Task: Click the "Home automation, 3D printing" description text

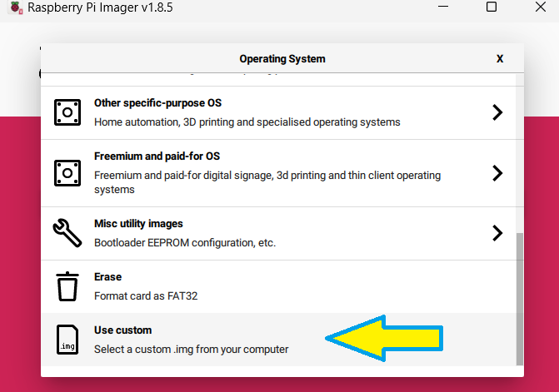Action: (x=247, y=122)
